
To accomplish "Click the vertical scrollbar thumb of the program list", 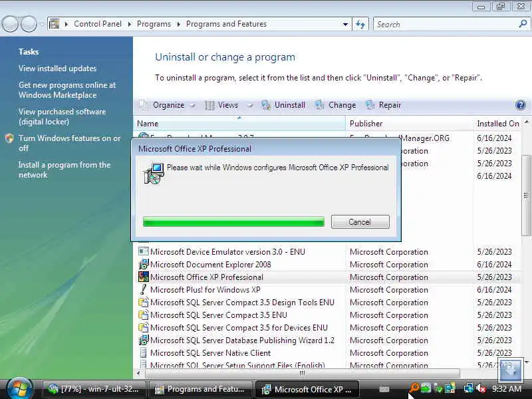I will [x=526, y=196].
